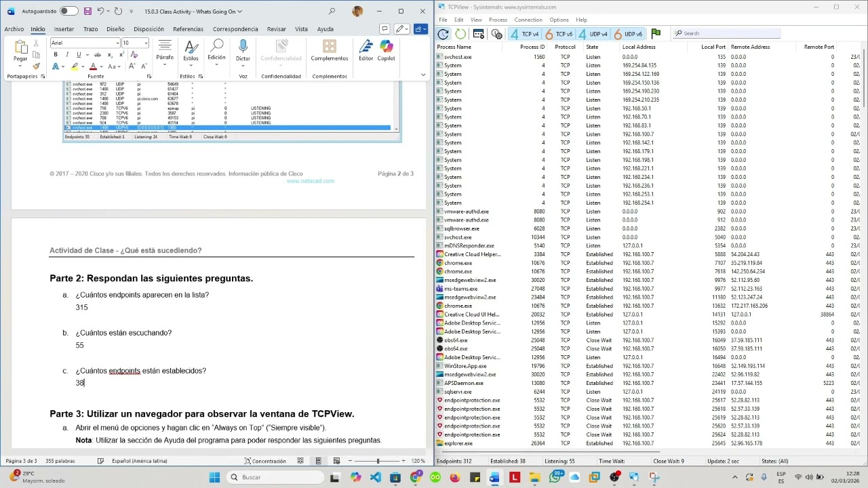The image size is (868, 488).
Task: Open the Vista tab in Word
Action: click(x=301, y=29)
